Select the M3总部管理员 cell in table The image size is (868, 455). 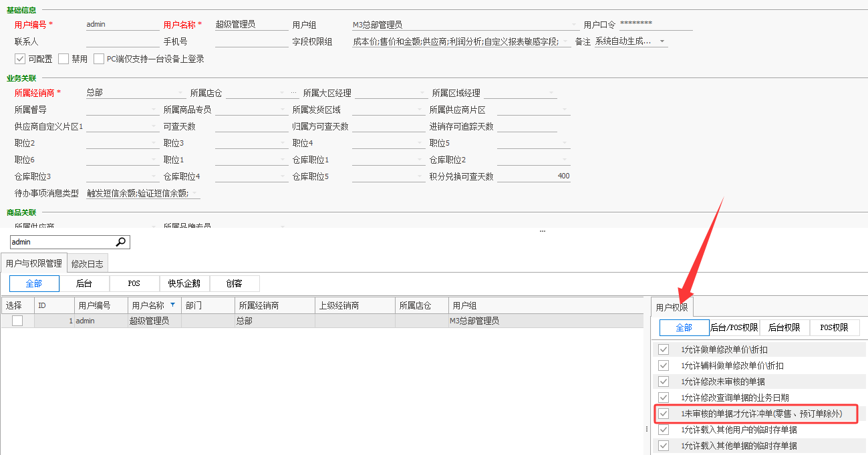(x=546, y=321)
